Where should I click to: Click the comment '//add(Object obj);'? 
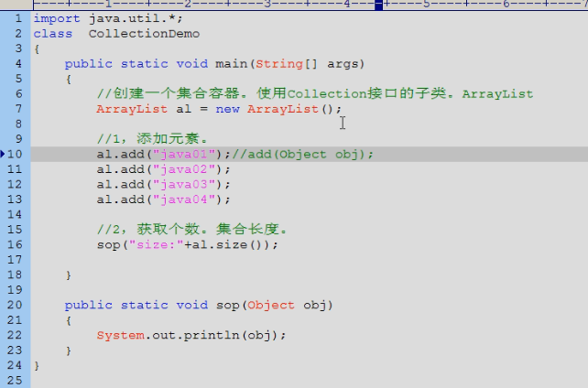click(x=303, y=155)
